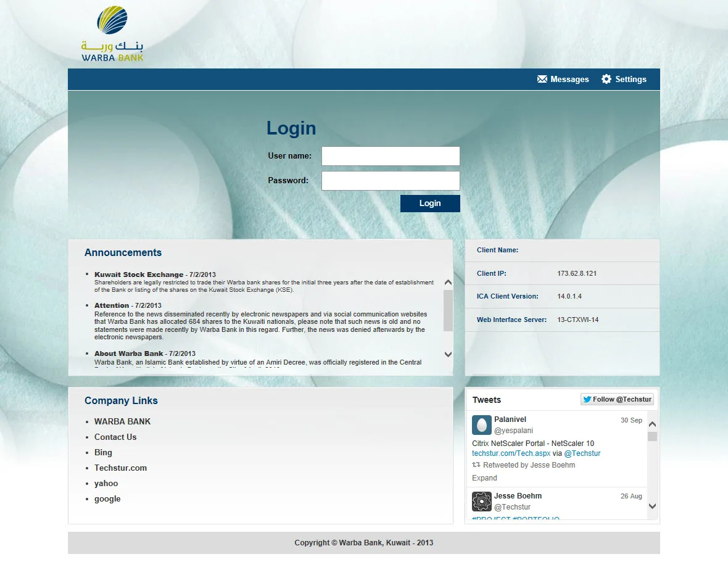This screenshot has height=562, width=728.
Task: Open Messages in the top bar
Action: [563, 79]
